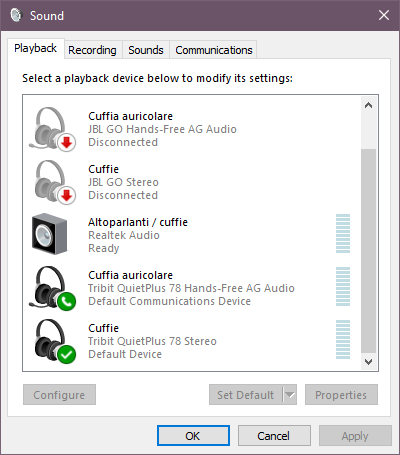Select 'JBL GO Hands-Free AG Audio' text

pyautogui.click(x=162, y=129)
